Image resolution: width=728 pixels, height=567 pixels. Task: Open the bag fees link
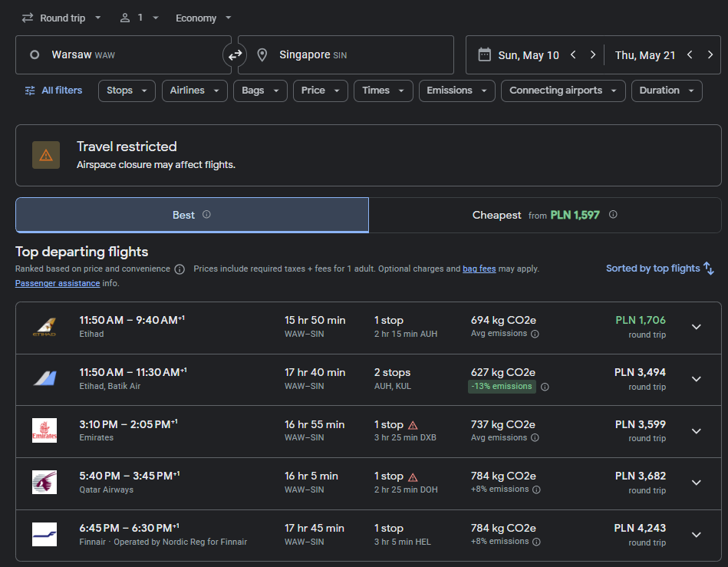(479, 269)
